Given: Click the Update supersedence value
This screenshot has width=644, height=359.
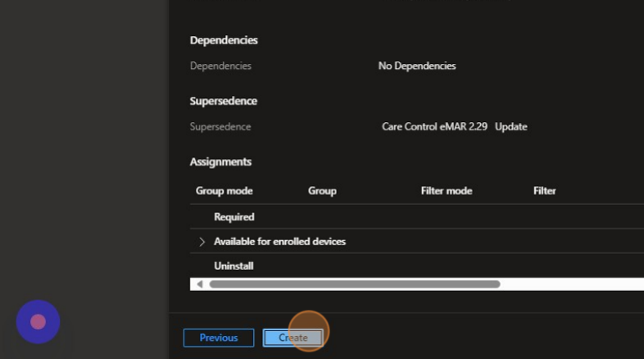Looking at the screenshot, I should [511, 127].
